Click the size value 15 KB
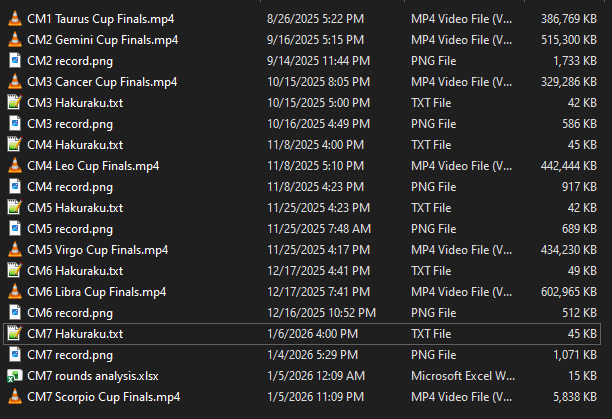Image resolution: width=612 pixels, height=419 pixels. click(582, 376)
